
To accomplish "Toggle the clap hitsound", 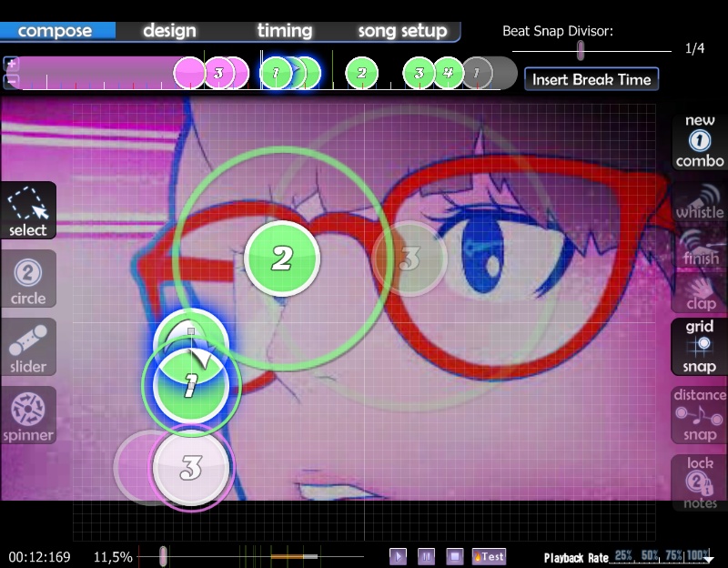I will (x=700, y=293).
